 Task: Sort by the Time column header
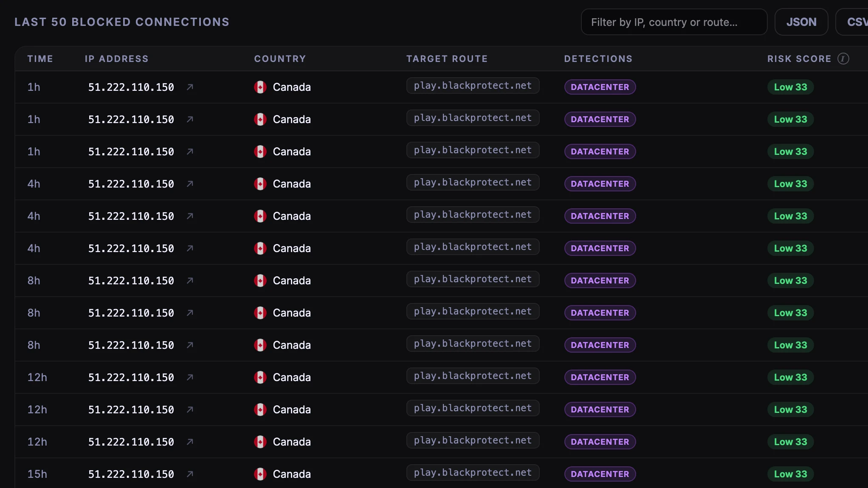pyautogui.click(x=40, y=59)
